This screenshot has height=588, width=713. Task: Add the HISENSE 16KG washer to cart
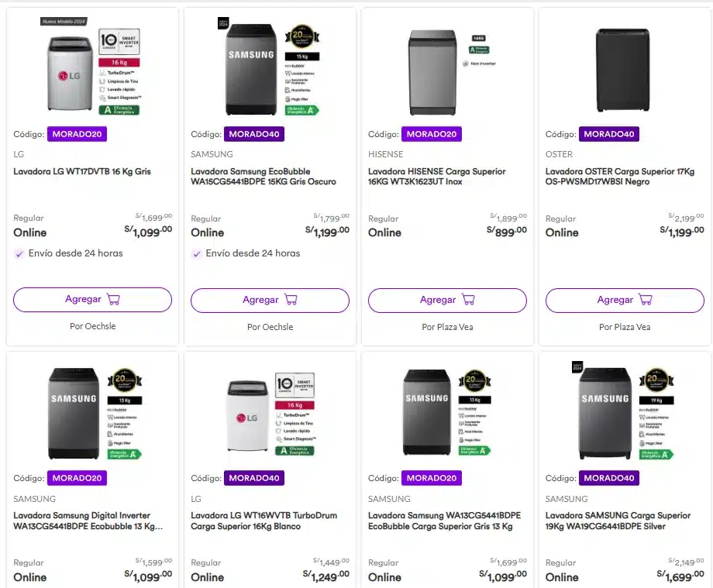click(x=447, y=300)
